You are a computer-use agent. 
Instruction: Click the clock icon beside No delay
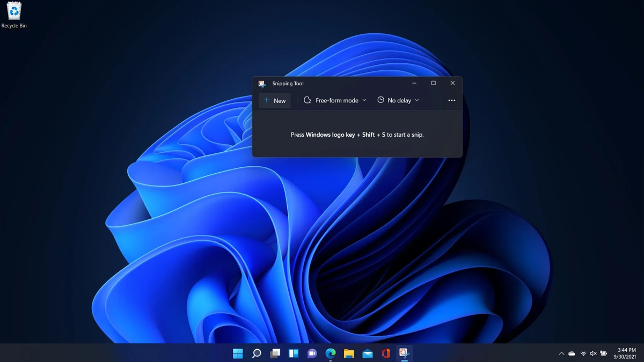381,100
